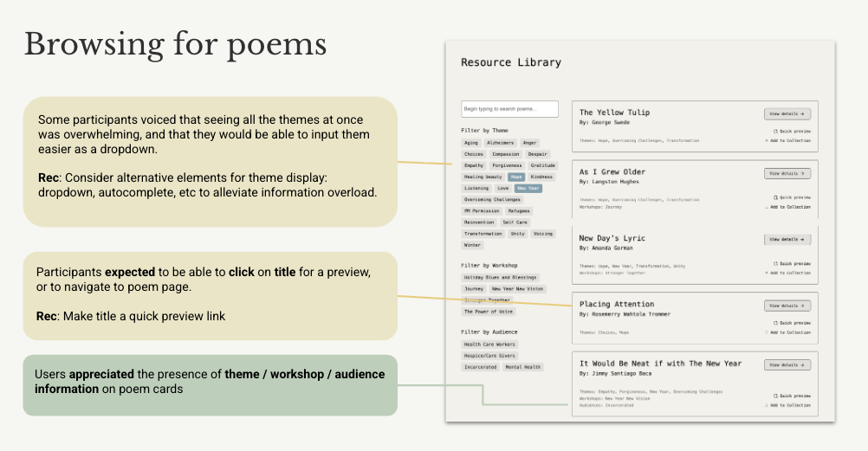Screen dimensions: 868x451
Task: Click Add to Collection on The Yellow Tulip
Action: pos(790,139)
